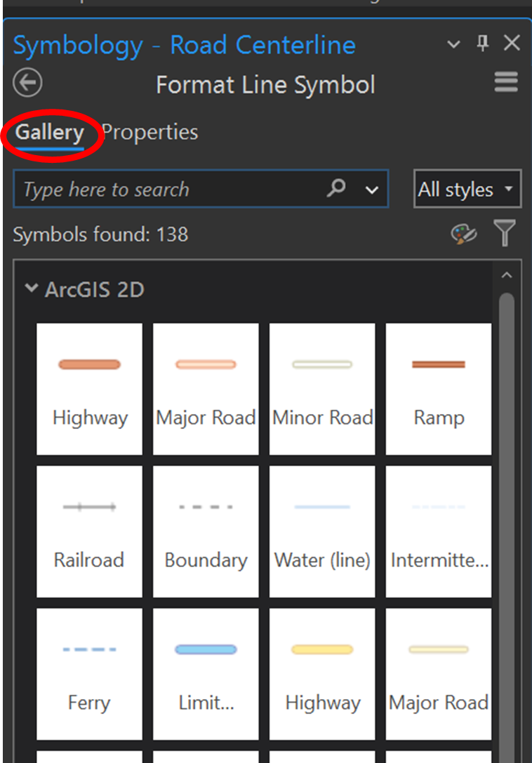The image size is (532, 763).
Task: Click the palette and brush style icon
Action: pos(465,234)
